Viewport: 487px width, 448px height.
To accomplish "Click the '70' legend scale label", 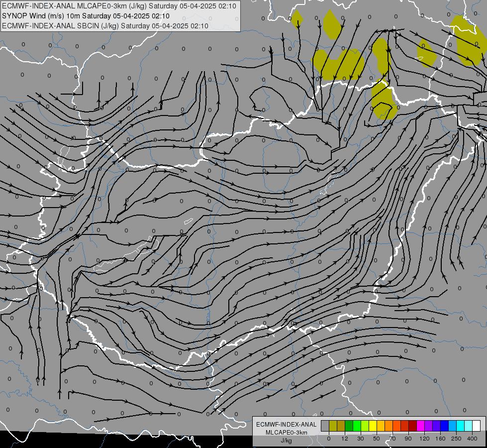I will point(392,439).
